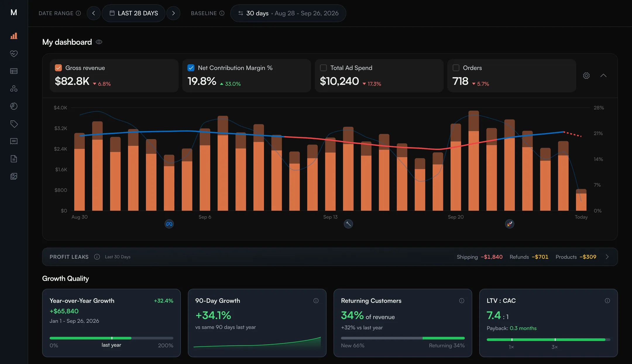
Task: Enable the Orders checkbox
Action: coord(456,68)
